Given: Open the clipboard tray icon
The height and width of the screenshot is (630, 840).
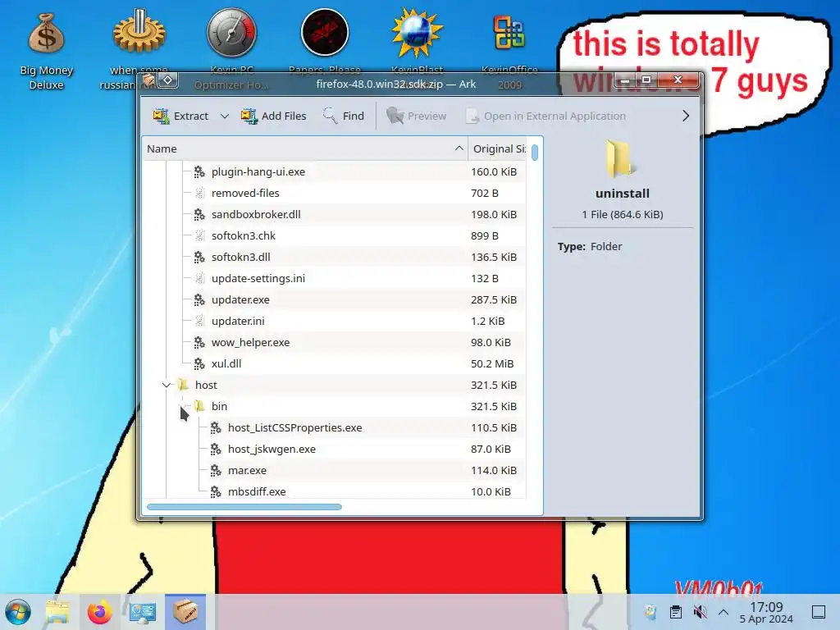Looking at the screenshot, I should 676,612.
